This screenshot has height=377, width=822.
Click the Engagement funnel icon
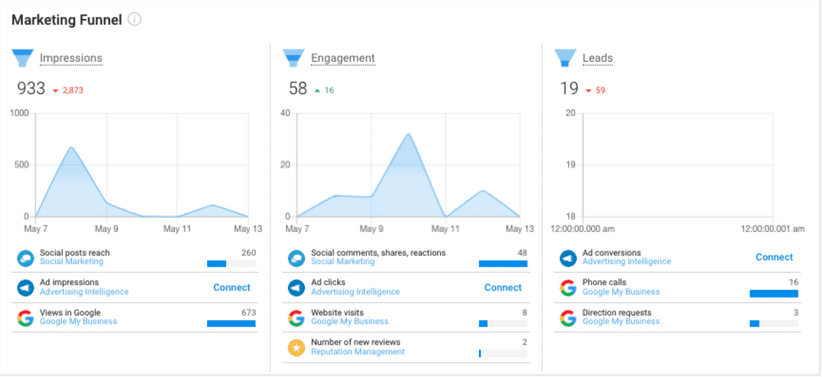click(293, 58)
